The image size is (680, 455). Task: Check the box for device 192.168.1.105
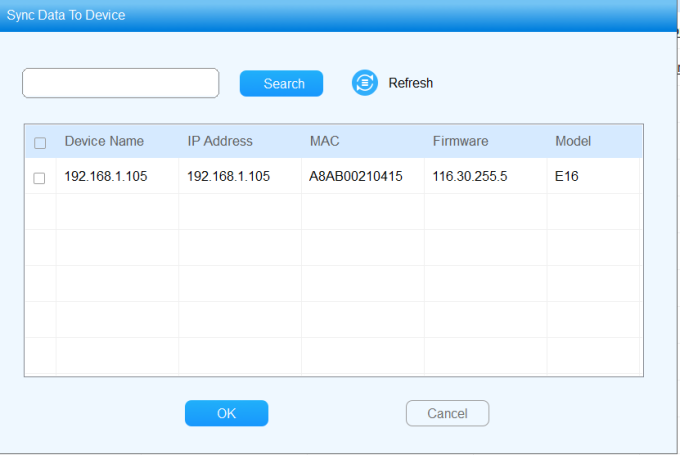coord(40,178)
